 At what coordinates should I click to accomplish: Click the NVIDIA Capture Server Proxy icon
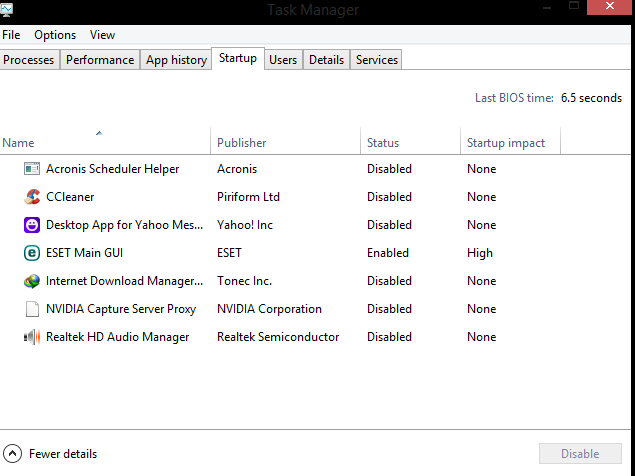click(32, 309)
